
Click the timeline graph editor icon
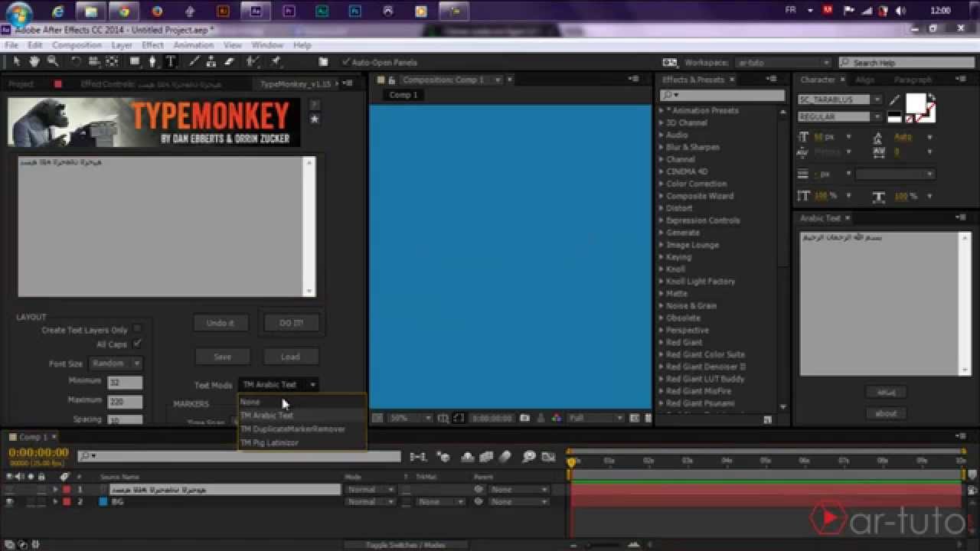coord(548,457)
